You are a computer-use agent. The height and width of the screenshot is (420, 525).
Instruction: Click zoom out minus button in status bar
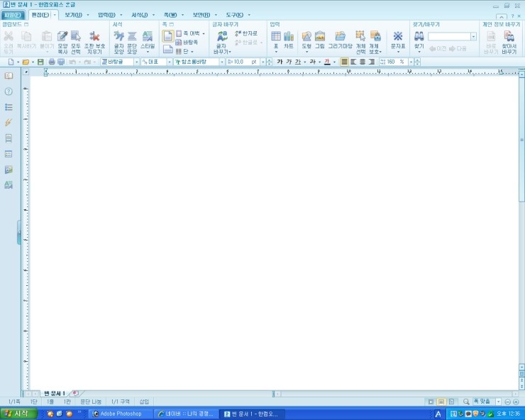coord(507,402)
